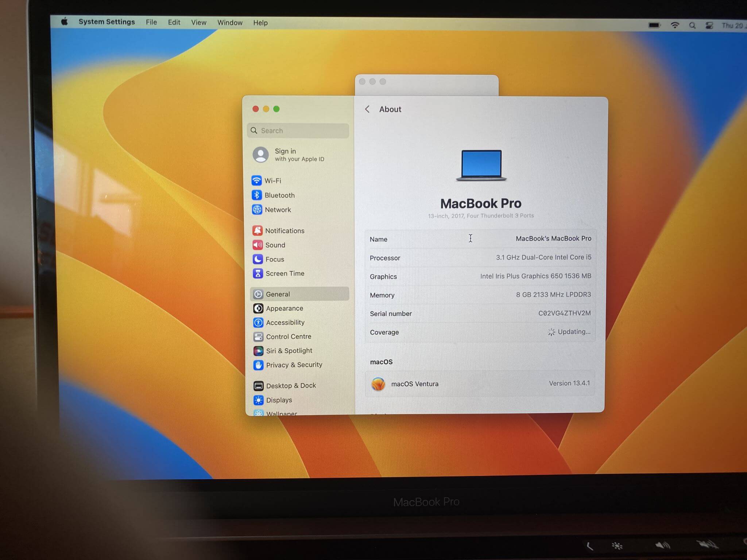The height and width of the screenshot is (560, 747).
Task: Click the Touch Bar brightness key
Action: (x=617, y=546)
